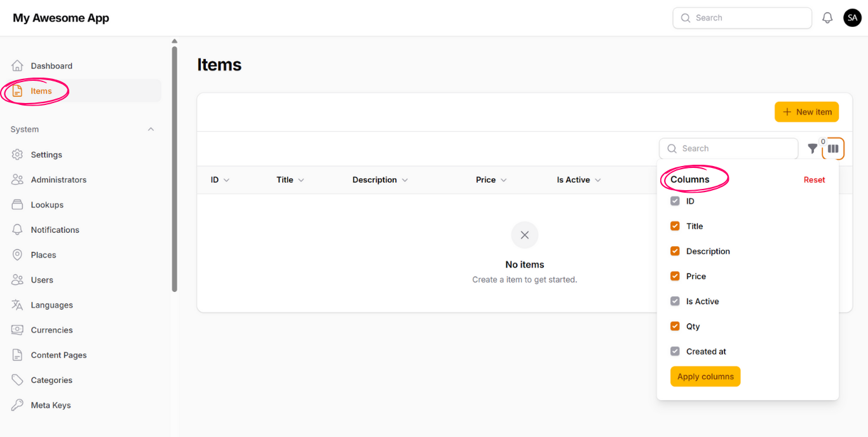Click the filter funnel icon

812,148
